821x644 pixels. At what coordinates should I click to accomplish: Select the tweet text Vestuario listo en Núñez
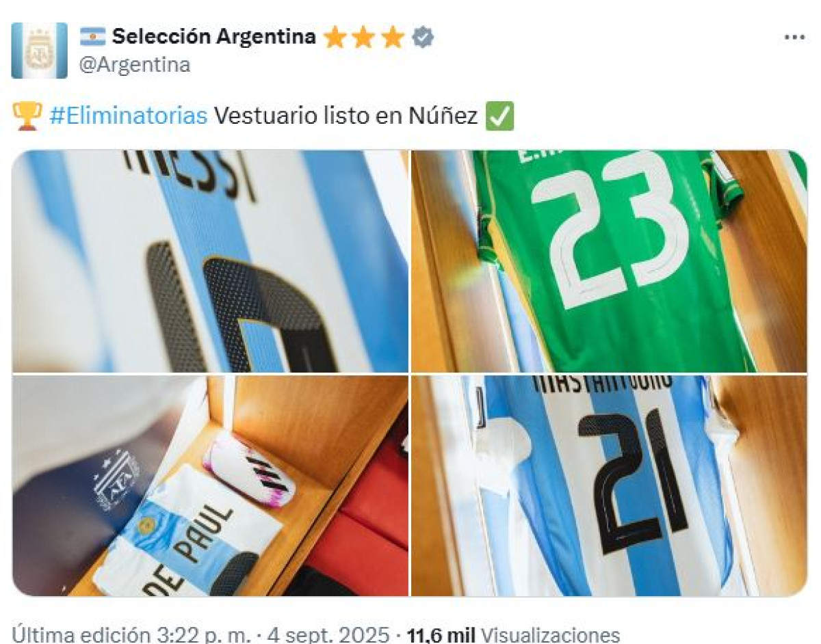[x=346, y=116]
